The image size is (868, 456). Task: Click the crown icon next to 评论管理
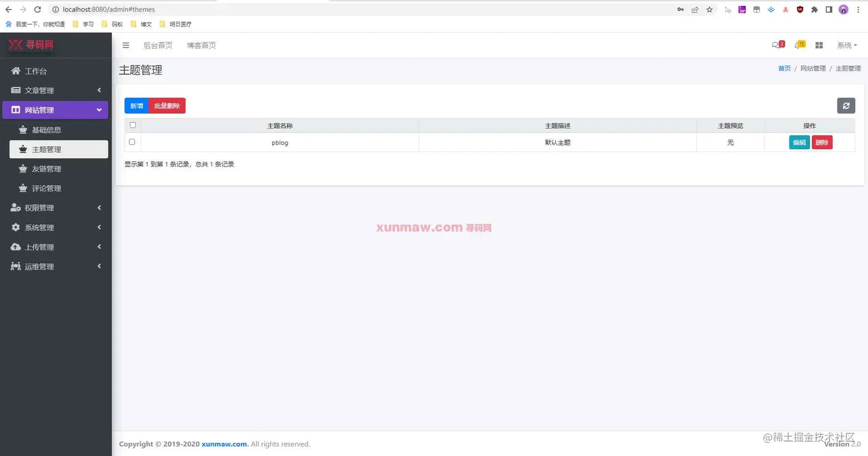[23, 188]
